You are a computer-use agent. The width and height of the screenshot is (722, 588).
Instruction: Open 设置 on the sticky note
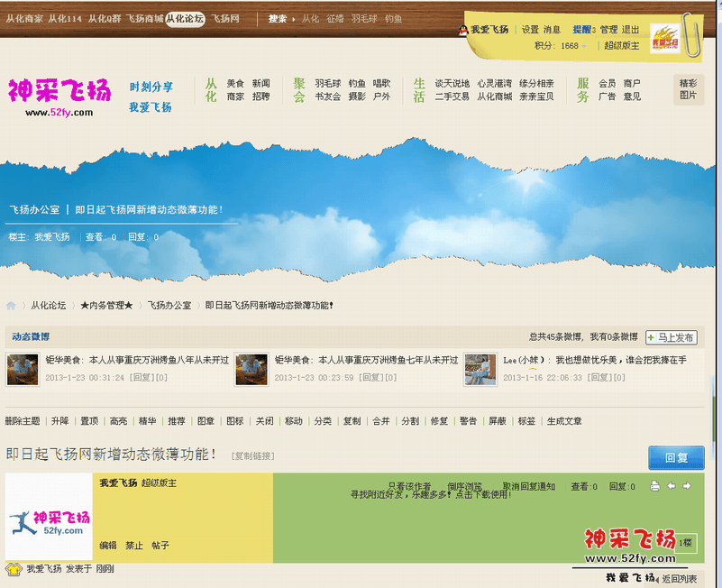click(530, 30)
